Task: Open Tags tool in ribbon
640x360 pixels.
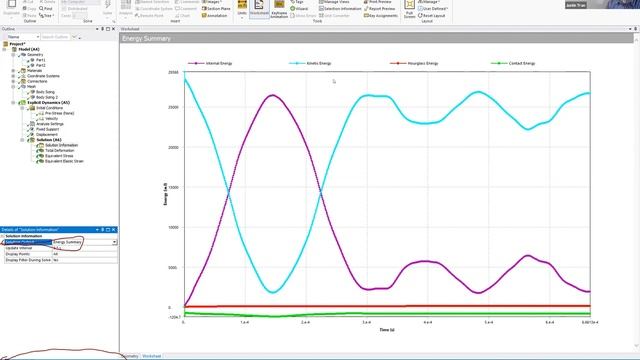Action: [297, 2]
